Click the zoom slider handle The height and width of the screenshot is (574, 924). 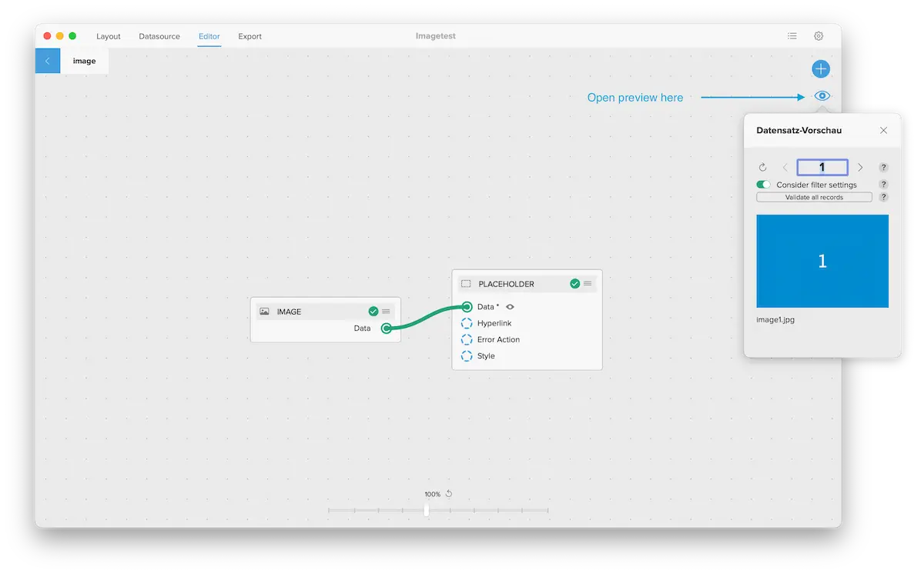427,509
